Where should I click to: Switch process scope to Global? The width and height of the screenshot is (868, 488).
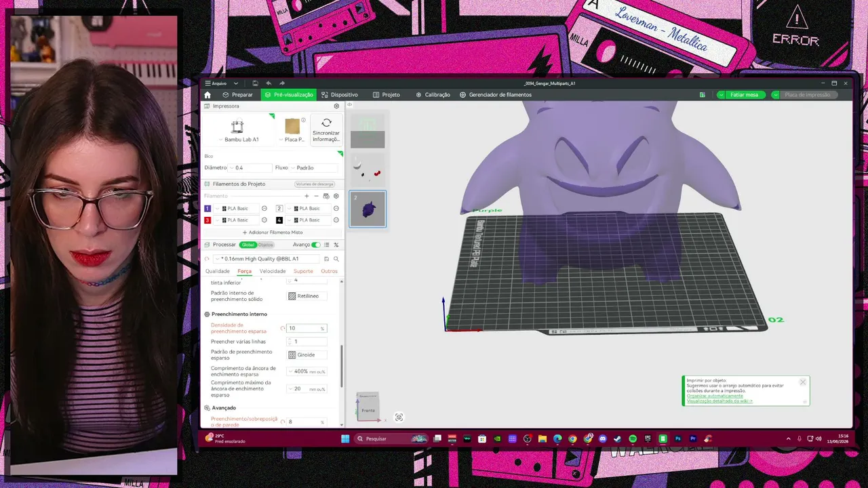(248, 245)
